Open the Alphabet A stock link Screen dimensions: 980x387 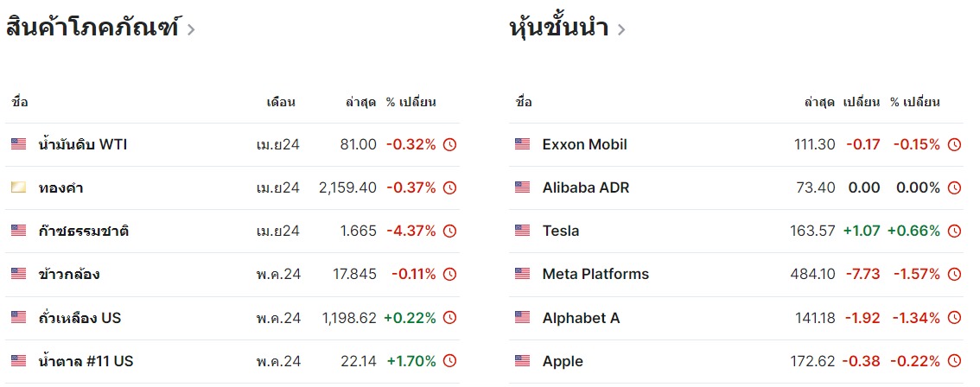pyautogui.click(x=582, y=318)
